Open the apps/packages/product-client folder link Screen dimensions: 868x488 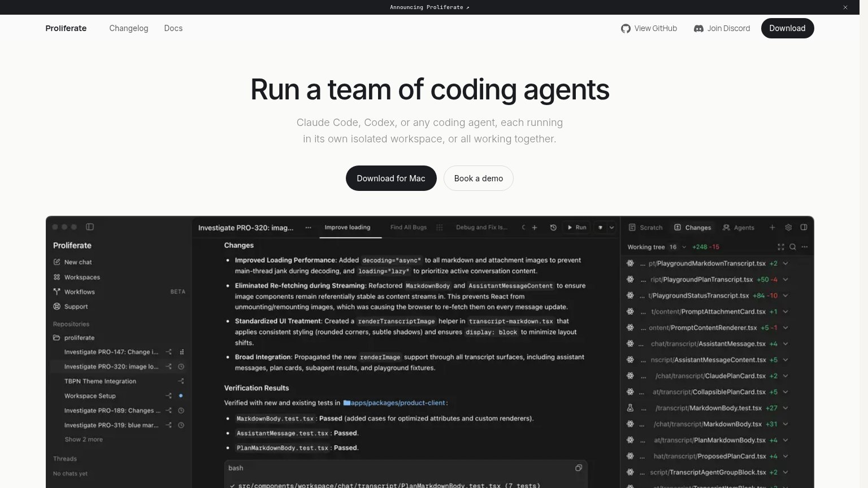click(394, 403)
